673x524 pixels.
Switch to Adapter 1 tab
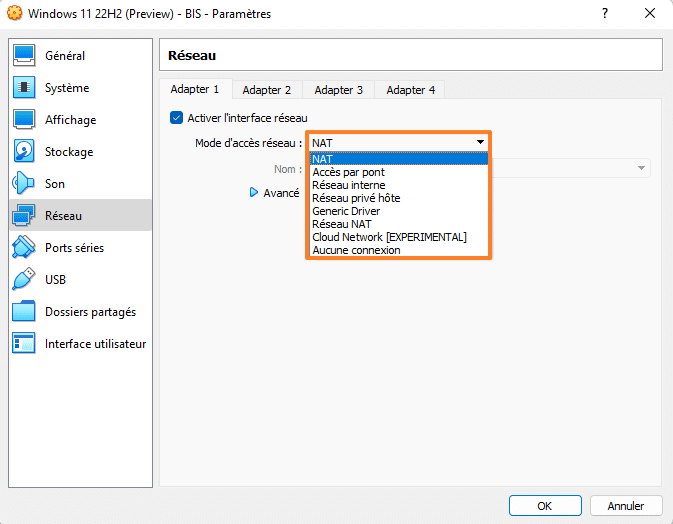click(x=195, y=89)
